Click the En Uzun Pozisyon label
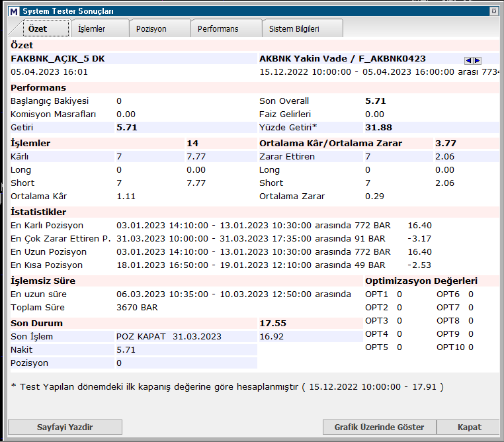 [x=48, y=251]
